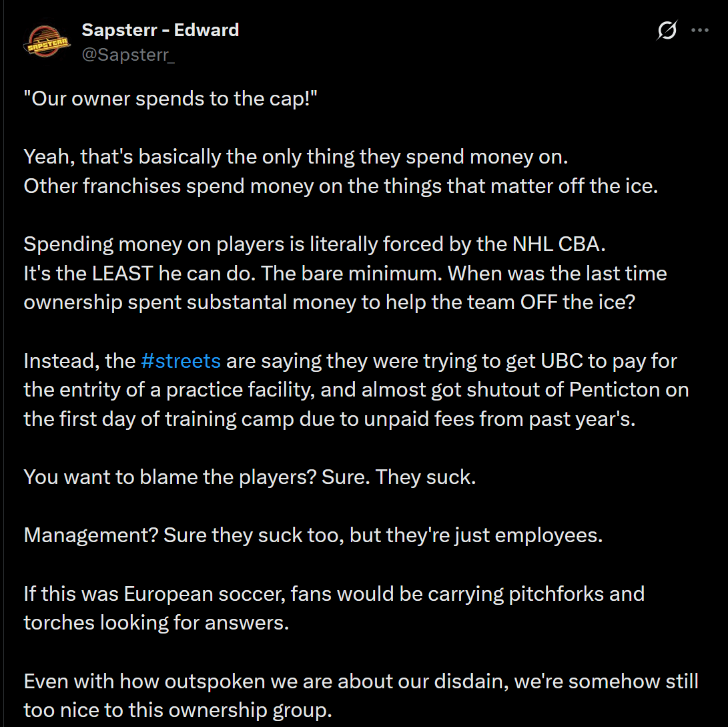Click the "Our owner spends to the cap!" quote

tap(170, 99)
